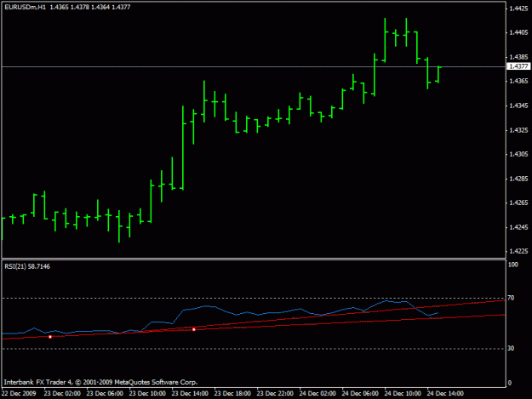Click the 1.4405 price scale label

[518, 32]
